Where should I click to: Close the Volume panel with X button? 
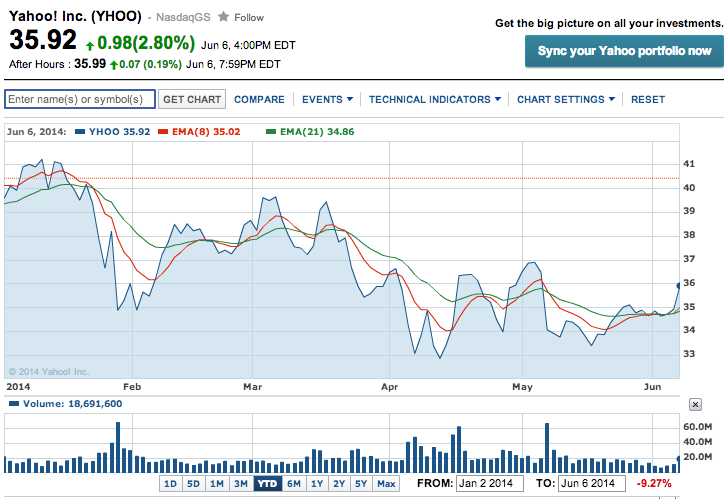(x=695, y=404)
